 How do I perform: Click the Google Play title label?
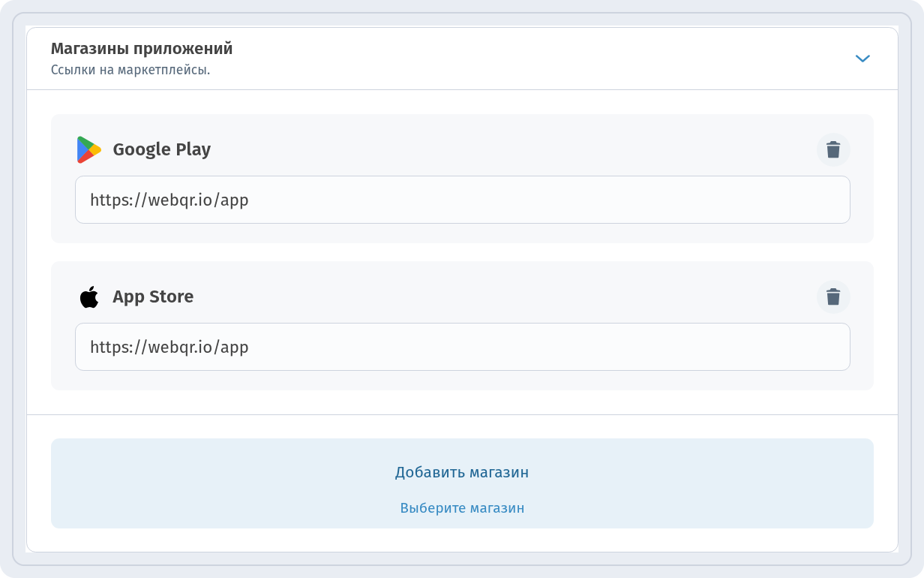click(162, 149)
